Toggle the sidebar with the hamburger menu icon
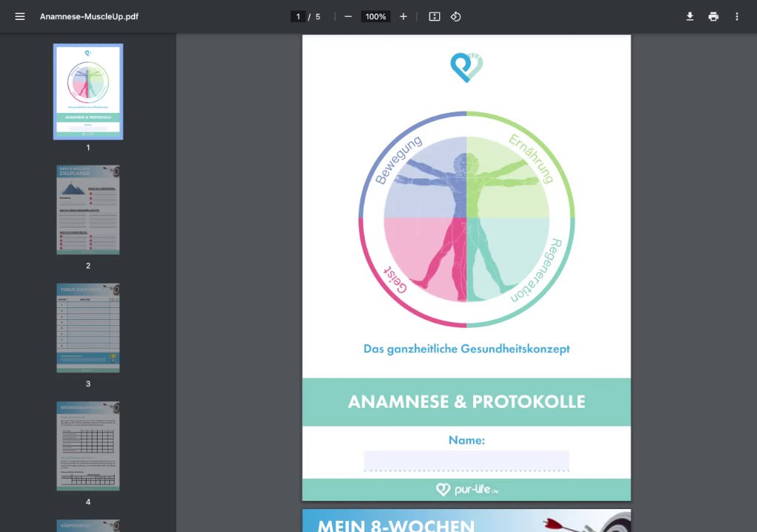 point(20,16)
